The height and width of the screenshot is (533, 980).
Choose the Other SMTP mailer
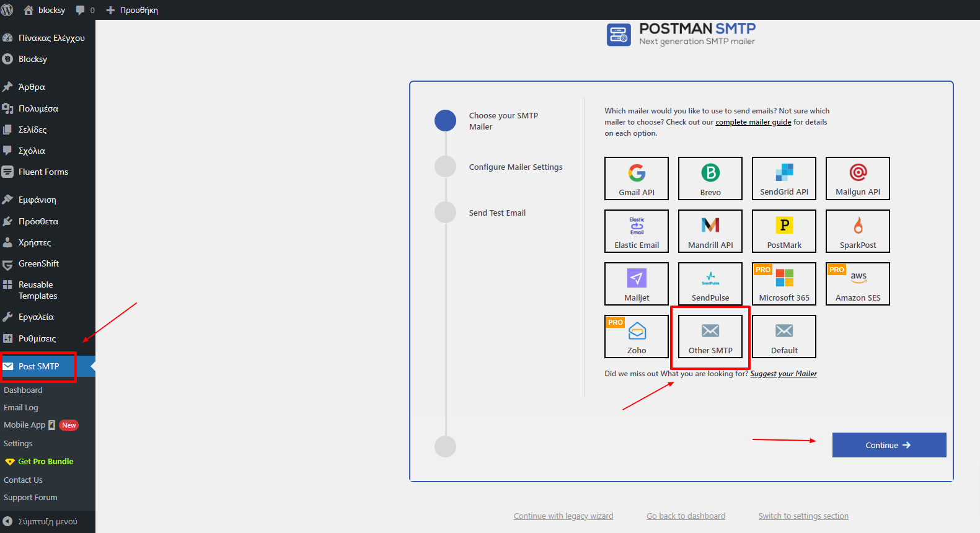click(x=710, y=337)
